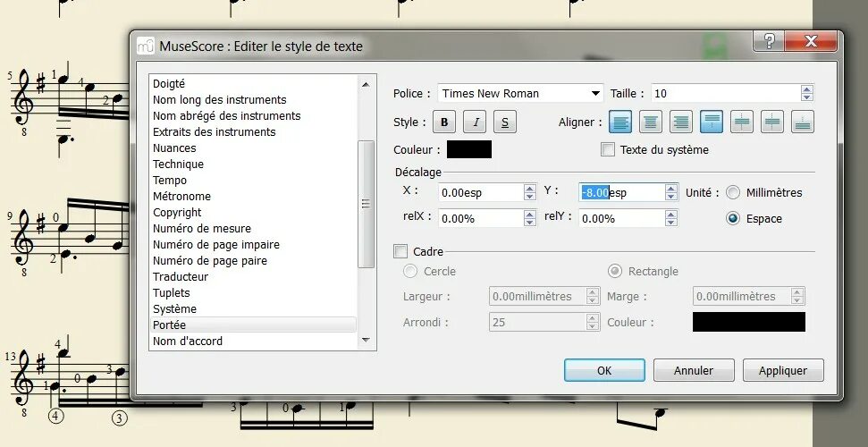Decrease Y offset with down arrow

(671, 197)
